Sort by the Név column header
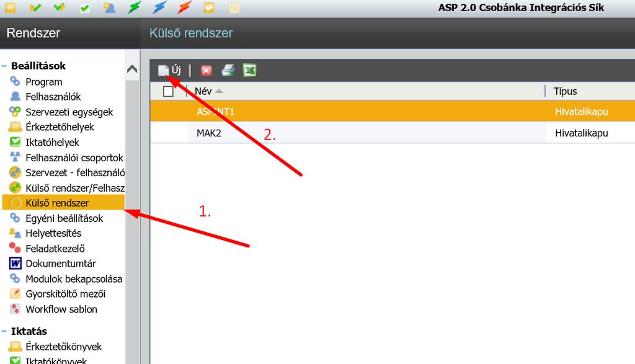Viewport: 635px width, 364px height. click(x=203, y=91)
